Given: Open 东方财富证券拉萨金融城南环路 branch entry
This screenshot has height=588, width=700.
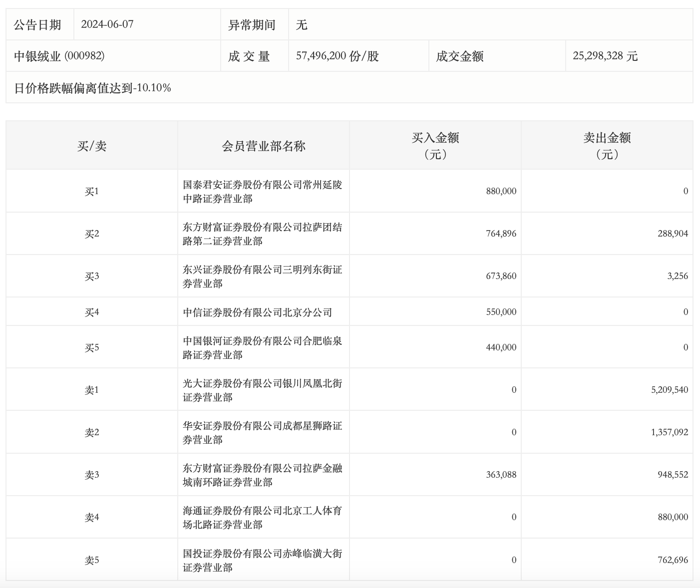Looking at the screenshot, I should pyautogui.click(x=262, y=475).
